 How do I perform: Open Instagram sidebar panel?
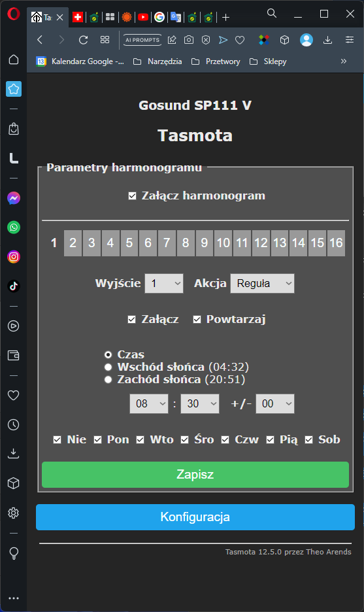(x=14, y=257)
